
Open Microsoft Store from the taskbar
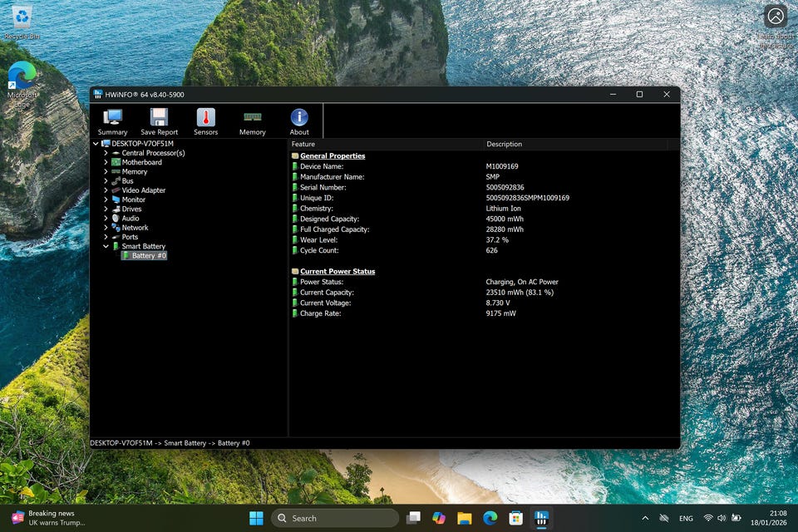click(515, 518)
